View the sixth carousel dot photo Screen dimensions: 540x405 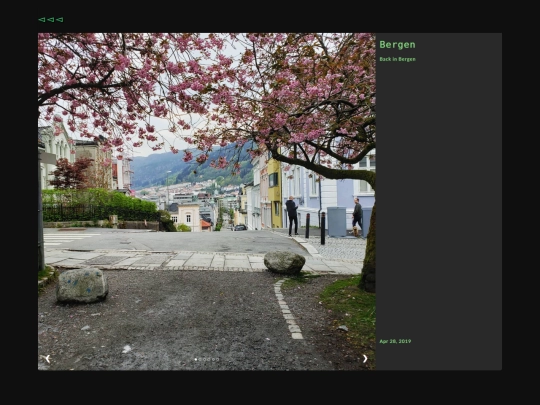(x=217, y=360)
